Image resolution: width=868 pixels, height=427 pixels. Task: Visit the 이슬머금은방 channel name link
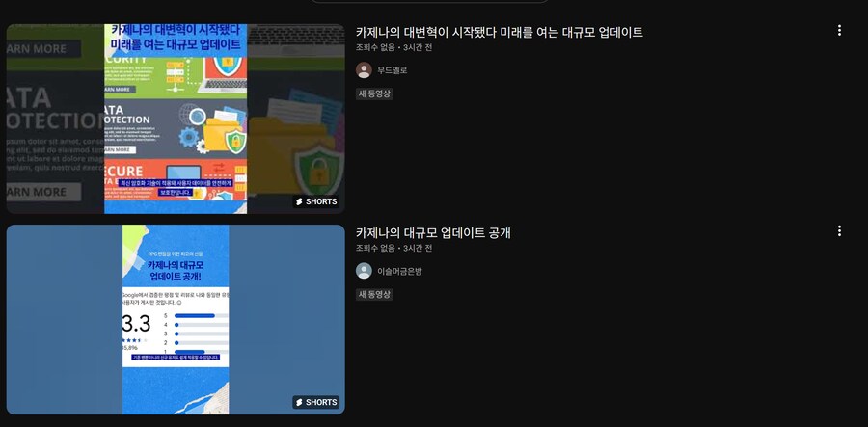399,271
